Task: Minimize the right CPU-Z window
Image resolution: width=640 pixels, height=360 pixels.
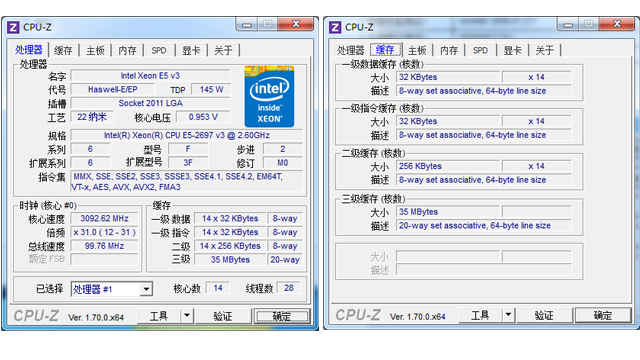Action: [x=568, y=24]
